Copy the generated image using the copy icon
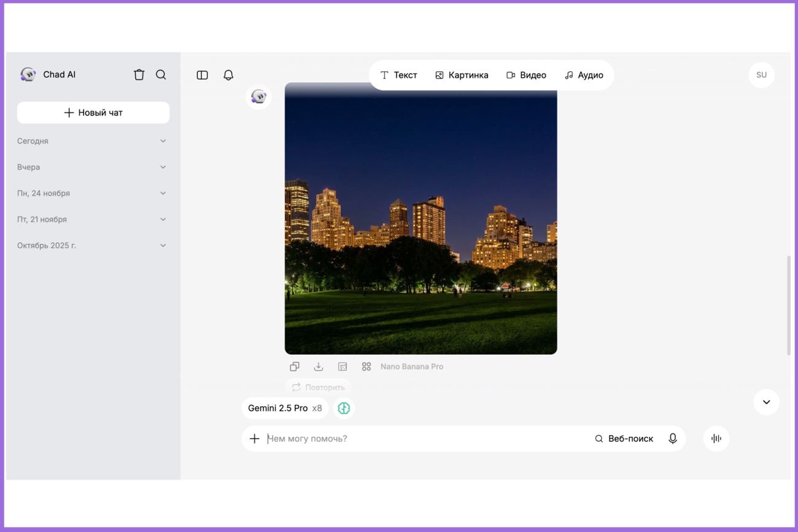Image resolution: width=798 pixels, height=532 pixels. [295, 366]
